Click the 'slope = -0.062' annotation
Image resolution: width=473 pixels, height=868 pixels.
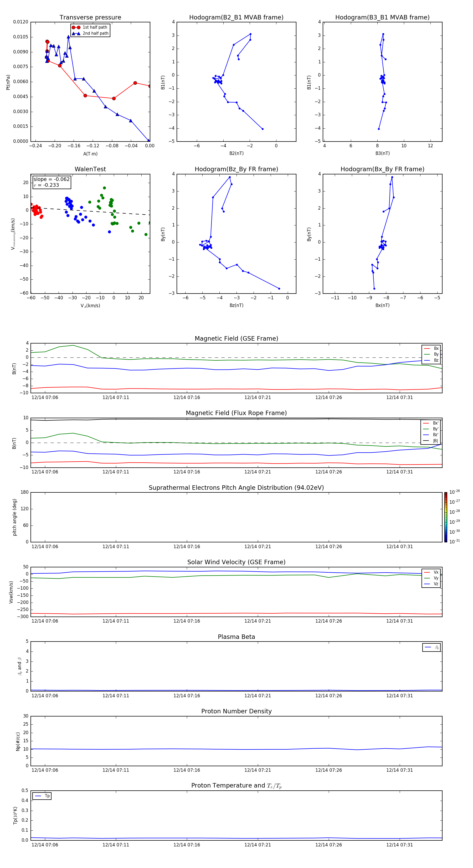point(52,179)
